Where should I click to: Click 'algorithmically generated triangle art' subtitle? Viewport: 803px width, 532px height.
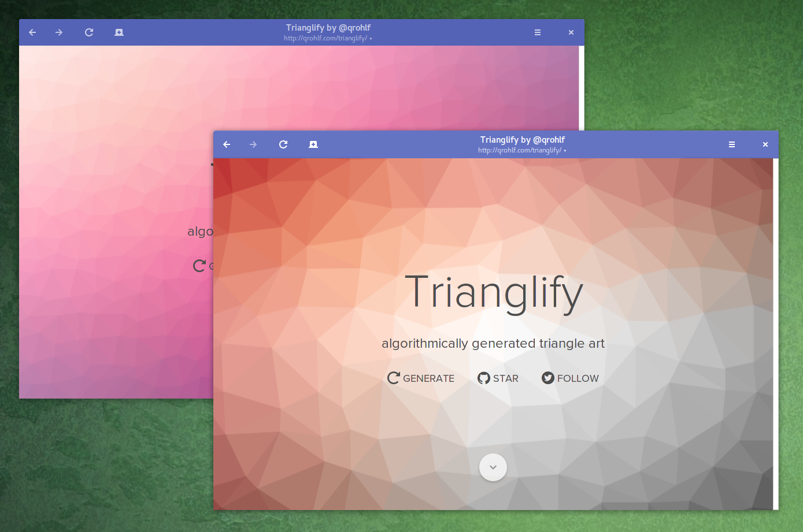tap(493, 343)
